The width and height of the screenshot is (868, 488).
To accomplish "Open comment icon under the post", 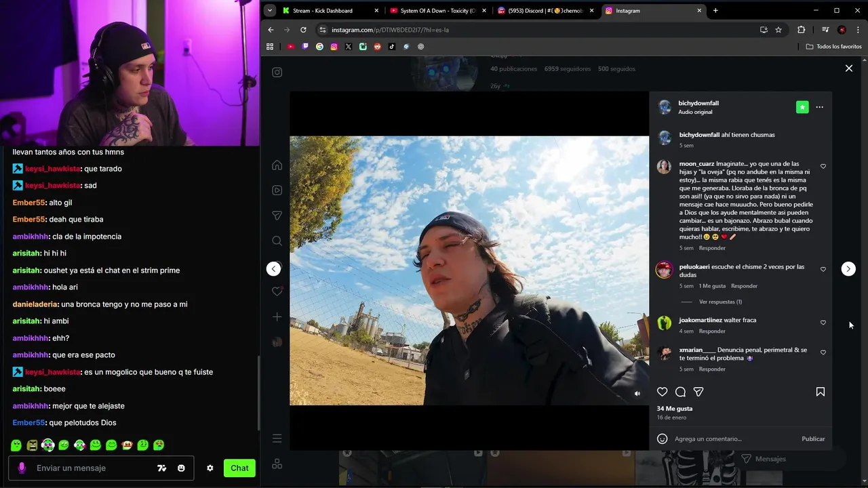I will pyautogui.click(x=680, y=392).
